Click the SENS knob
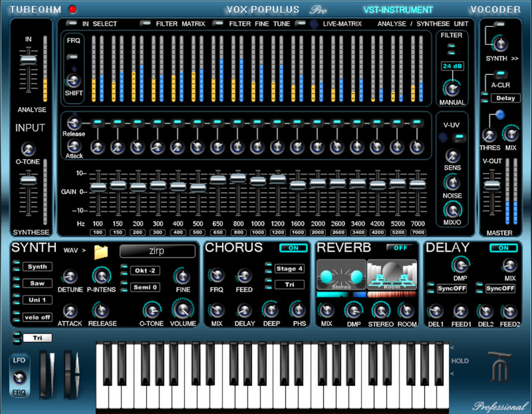This screenshot has height=414, width=532. coord(452,156)
